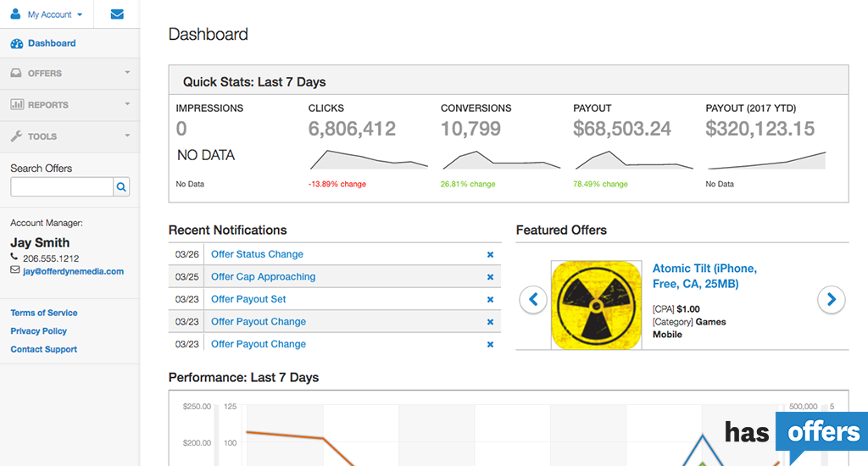The height and width of the screenshot is (466, 868).
Task: Dismiss the Offer Payout Set notification
Action: coord(490,299)
